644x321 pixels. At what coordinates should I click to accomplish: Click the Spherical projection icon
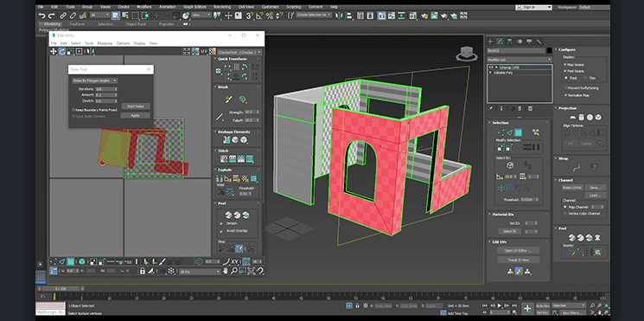(x=590, y=117)
